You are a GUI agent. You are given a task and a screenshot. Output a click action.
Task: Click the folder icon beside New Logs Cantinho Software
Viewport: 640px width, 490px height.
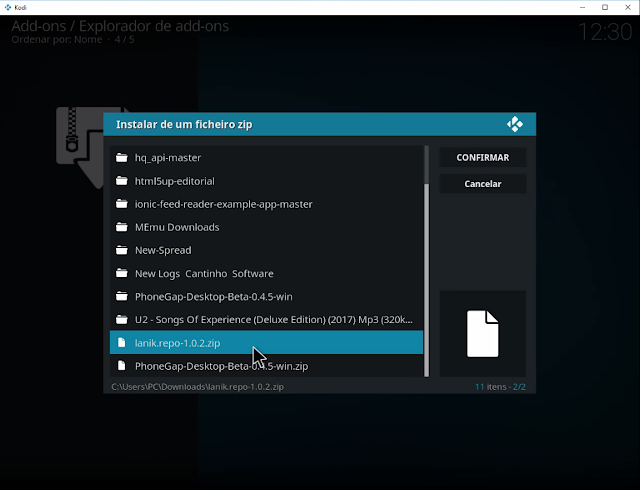tap(122, 273)
